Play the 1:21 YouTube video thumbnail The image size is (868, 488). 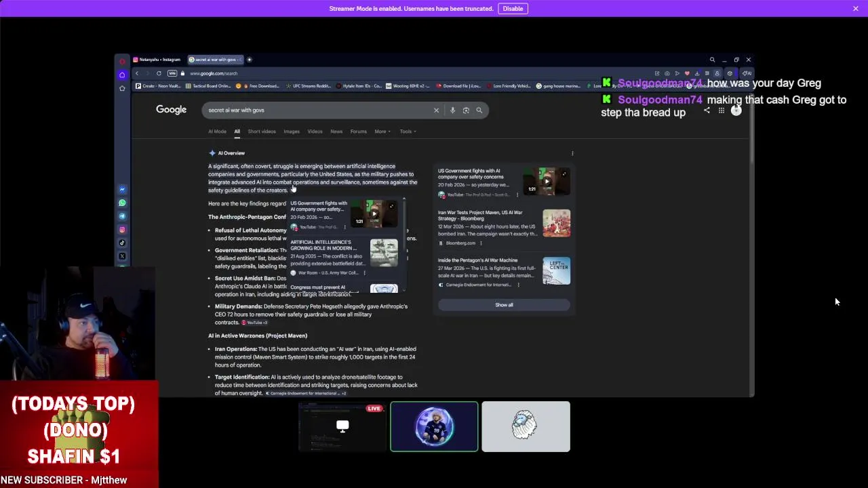(547, 182)
